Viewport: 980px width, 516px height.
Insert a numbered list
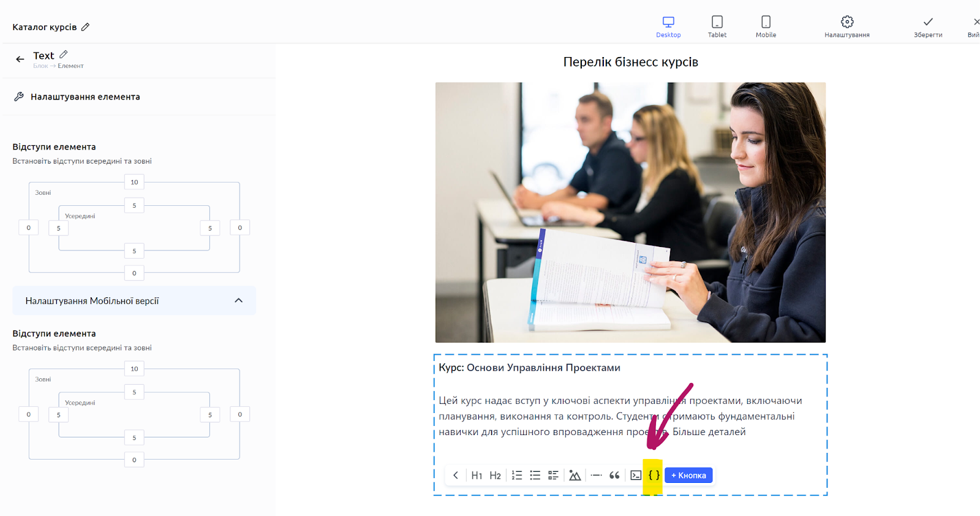click(517, 476)
